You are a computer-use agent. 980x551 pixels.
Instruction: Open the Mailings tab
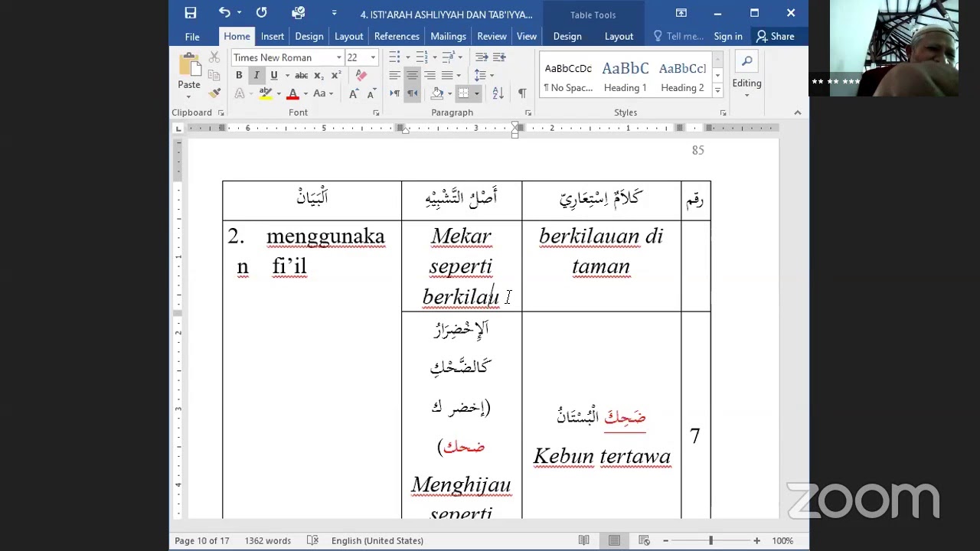[x=448, y=36]
